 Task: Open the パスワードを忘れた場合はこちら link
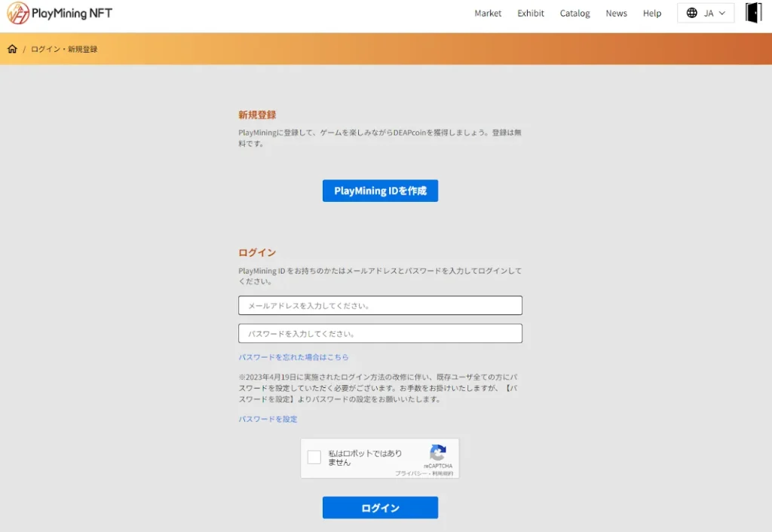click(293, 356)
